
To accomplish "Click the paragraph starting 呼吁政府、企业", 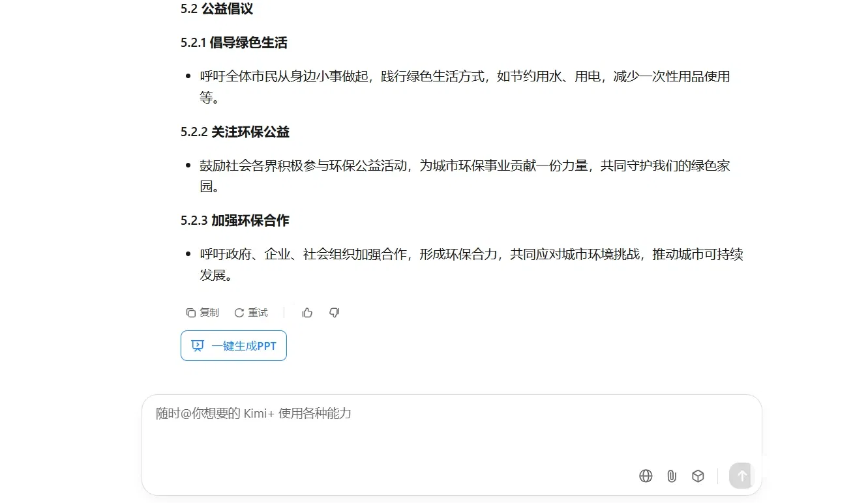I will click(x=471, y=265).
